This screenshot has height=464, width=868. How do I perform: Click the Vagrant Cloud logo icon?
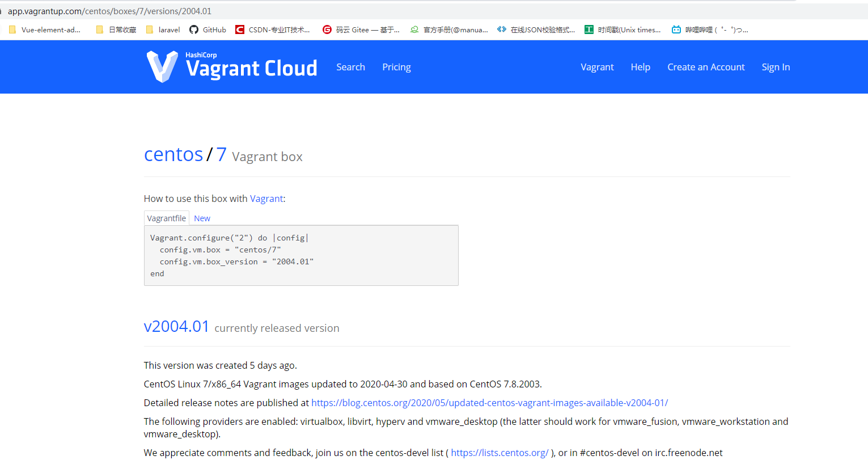(162, 67)
